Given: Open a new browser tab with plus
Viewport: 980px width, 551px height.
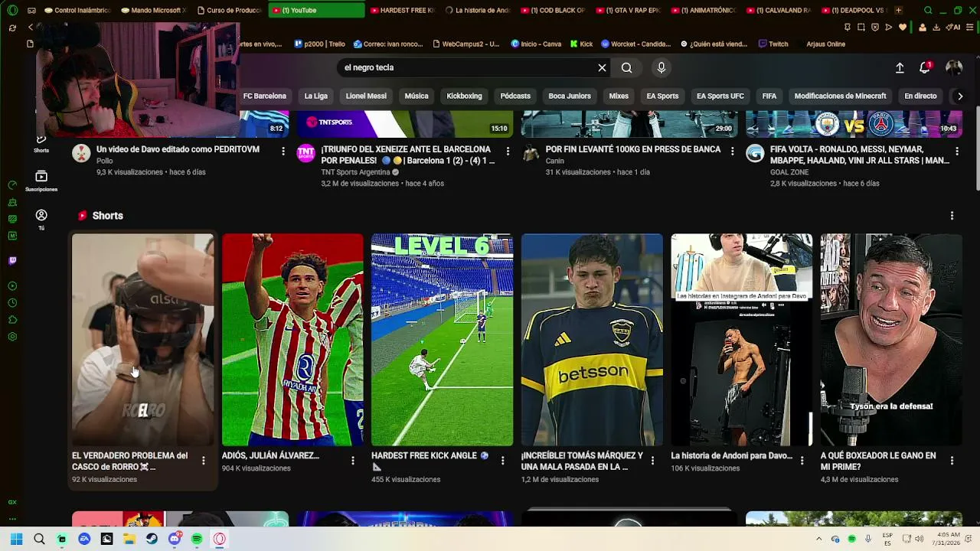Looking at the screenshot, I should click(x=898, y=10).
